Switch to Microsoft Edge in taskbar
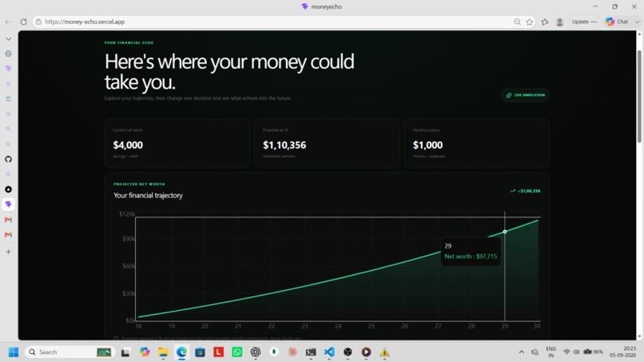This screenshot has height=362, width=644. (181, 352)
